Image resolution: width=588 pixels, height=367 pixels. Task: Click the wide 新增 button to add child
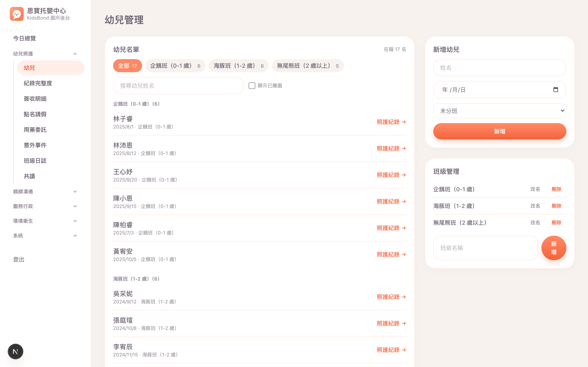[x=500, y=131]
